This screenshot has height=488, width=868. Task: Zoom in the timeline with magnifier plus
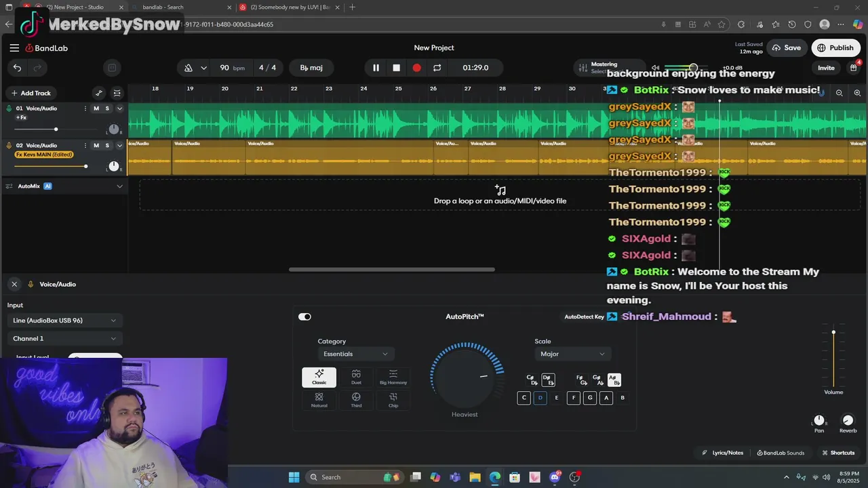(857, 93)
